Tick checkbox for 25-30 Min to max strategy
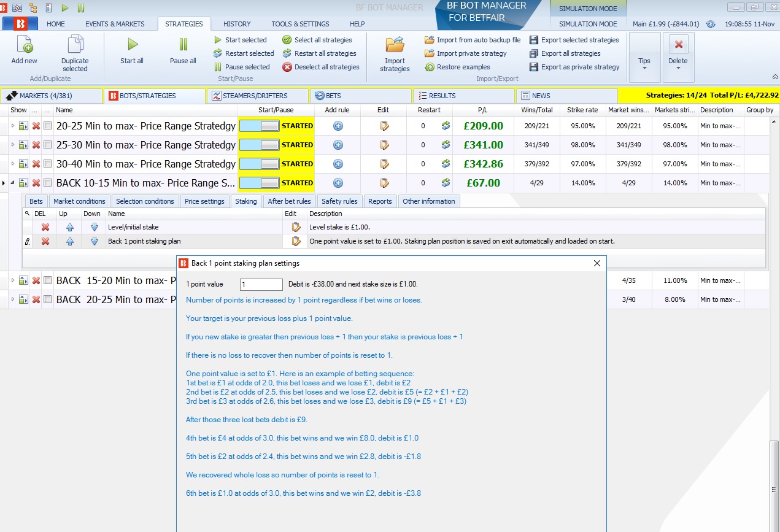 [47, 145]
